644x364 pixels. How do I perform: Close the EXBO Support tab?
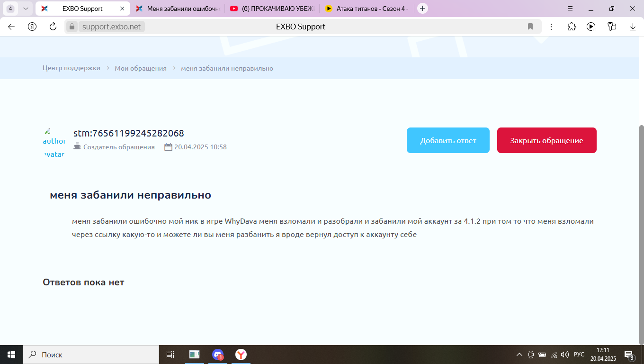[x=122, y=9]
